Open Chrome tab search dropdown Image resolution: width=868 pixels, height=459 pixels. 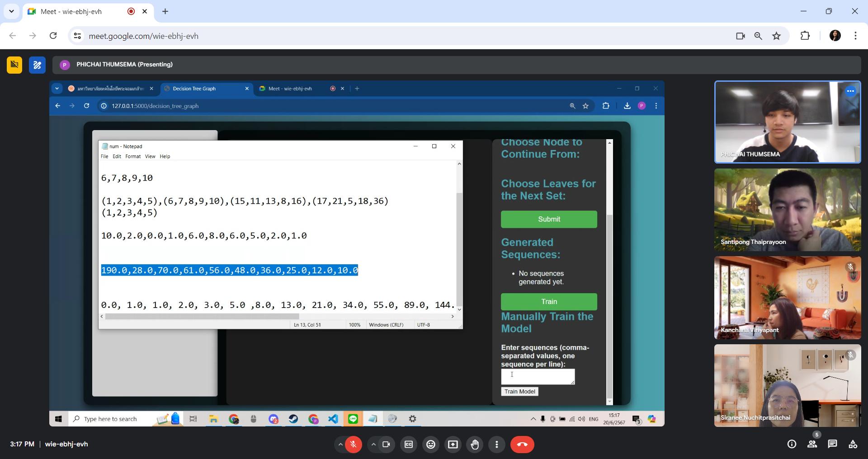pyautogui.click(x=11, y=11)
